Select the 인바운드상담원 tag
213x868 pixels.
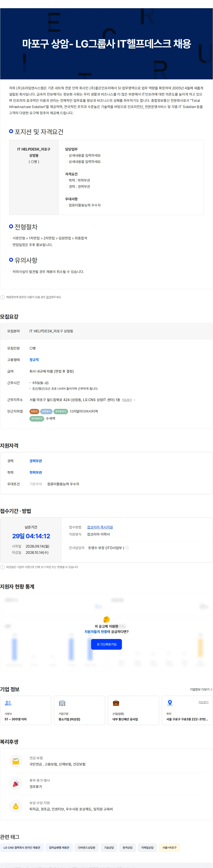[87, 848]
